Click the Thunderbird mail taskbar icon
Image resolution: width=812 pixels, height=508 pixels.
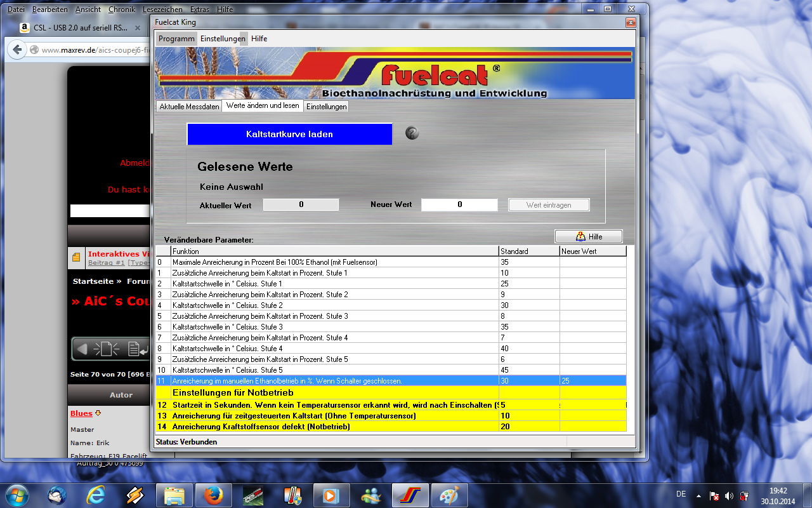click(x=57, y=495)
